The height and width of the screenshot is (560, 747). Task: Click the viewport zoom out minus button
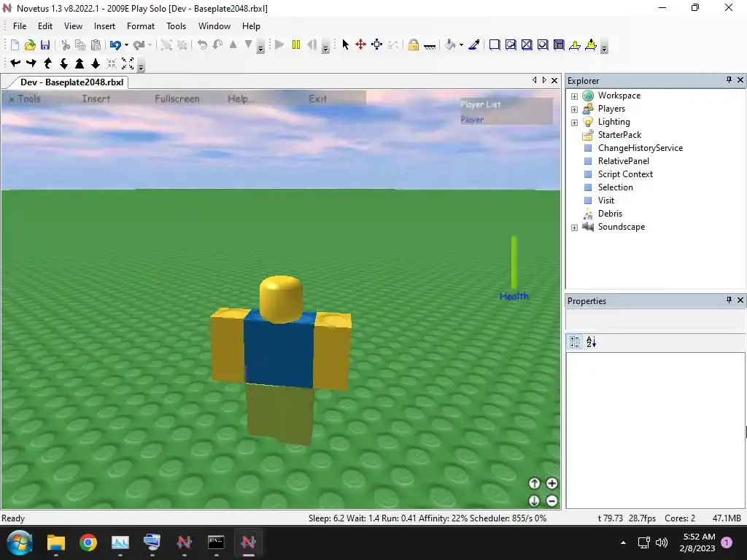(x=551, y=501)
